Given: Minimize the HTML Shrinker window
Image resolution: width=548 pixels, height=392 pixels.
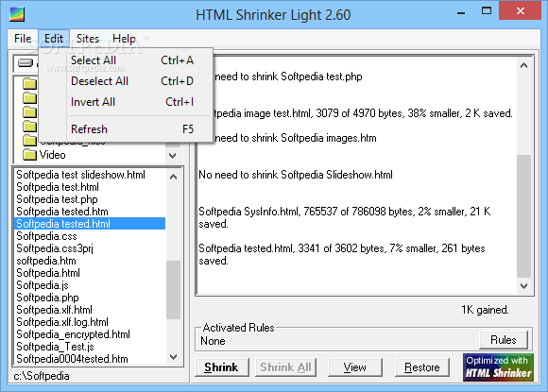Looking at the screenshot, I should (461, 12).
